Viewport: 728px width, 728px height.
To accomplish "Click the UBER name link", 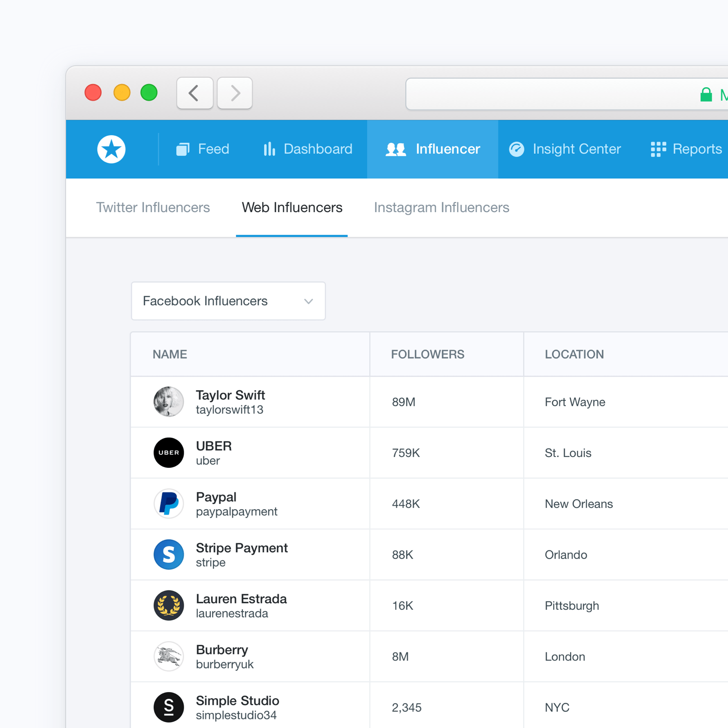I will pos(214,446).
